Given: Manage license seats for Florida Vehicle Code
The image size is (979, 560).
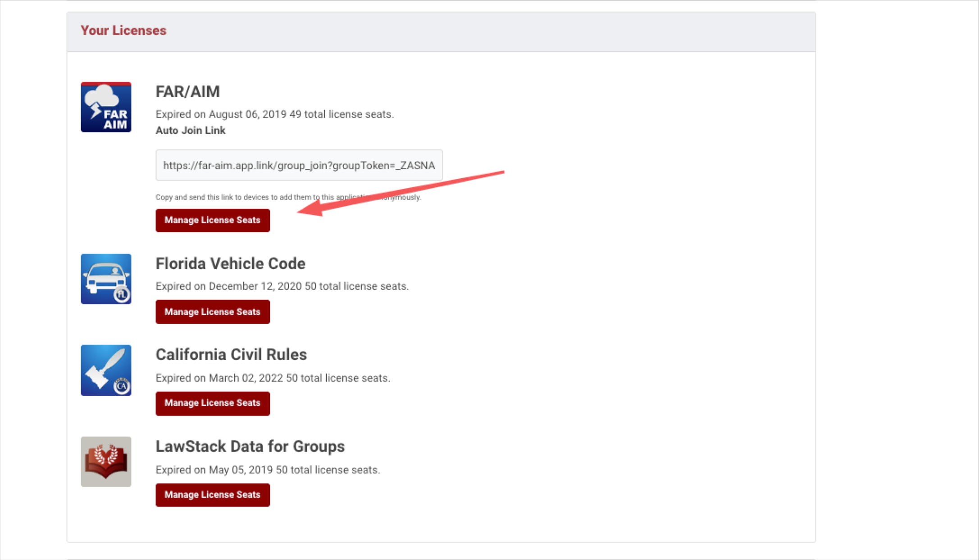Looking at the screenshot, I should [x=213, y=312].
